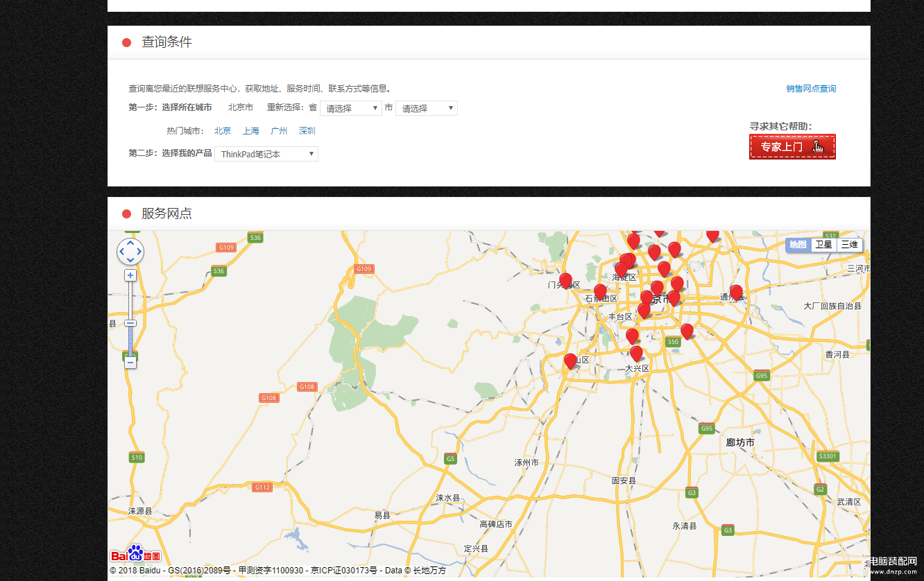The height and width of the screenshot is (581, 924).
Task: Pan the map up with the arrow
Action: (130, 243)
